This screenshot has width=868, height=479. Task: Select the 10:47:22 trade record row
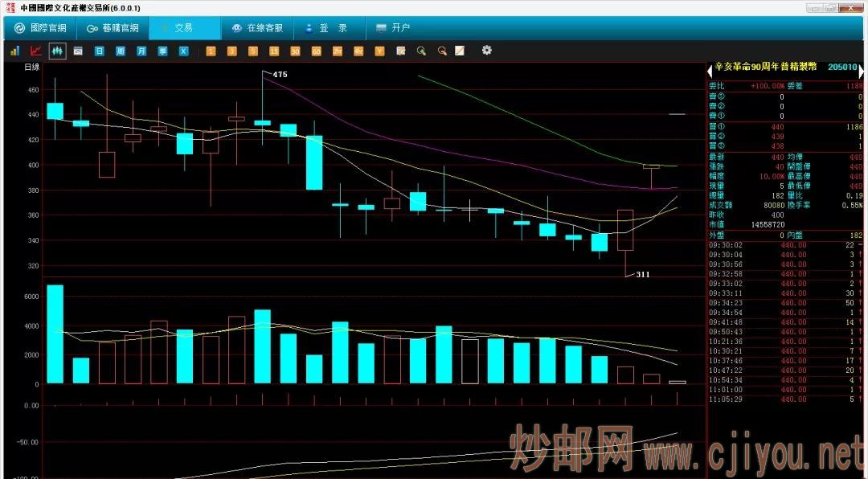click(785, 370)
